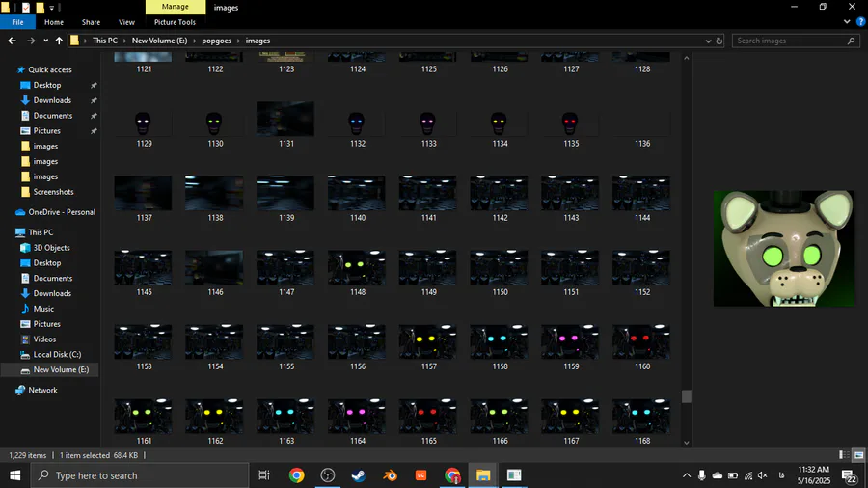Select This PC in the navigation pane

coord(41,232)
